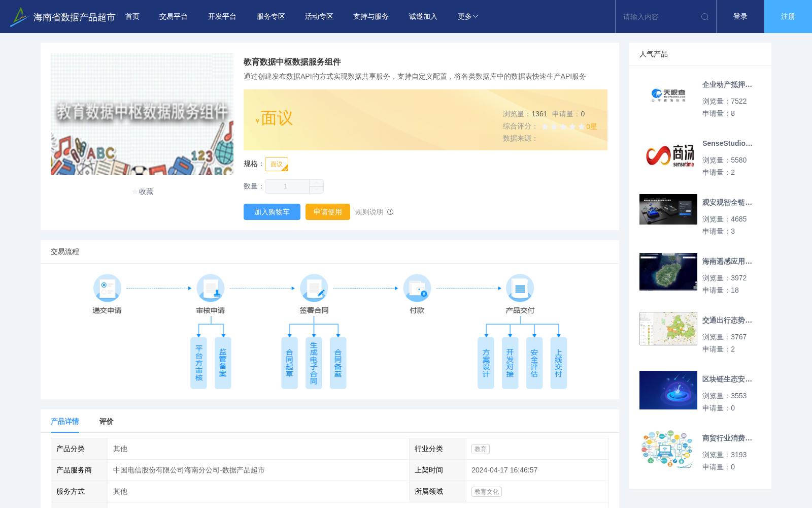Click the 天眼查 product logo
Image resolution: width=812 pixels, height=508 pixels.
(668, 96)
